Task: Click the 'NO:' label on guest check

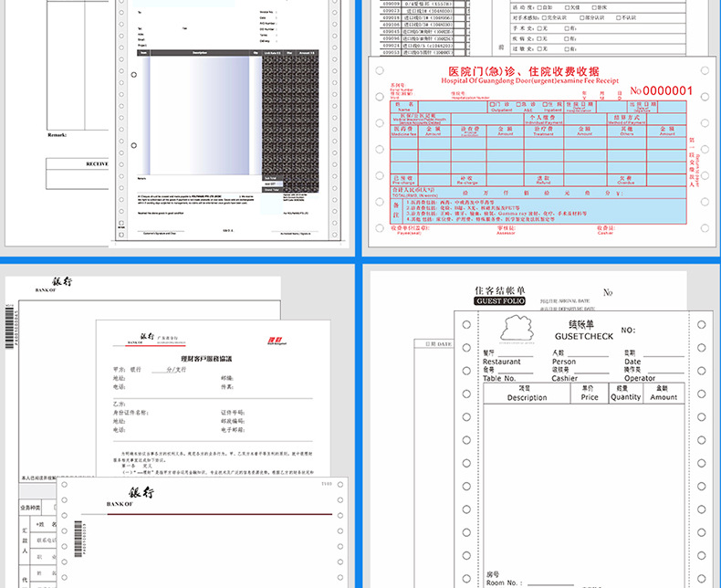Action: (628, 330)
